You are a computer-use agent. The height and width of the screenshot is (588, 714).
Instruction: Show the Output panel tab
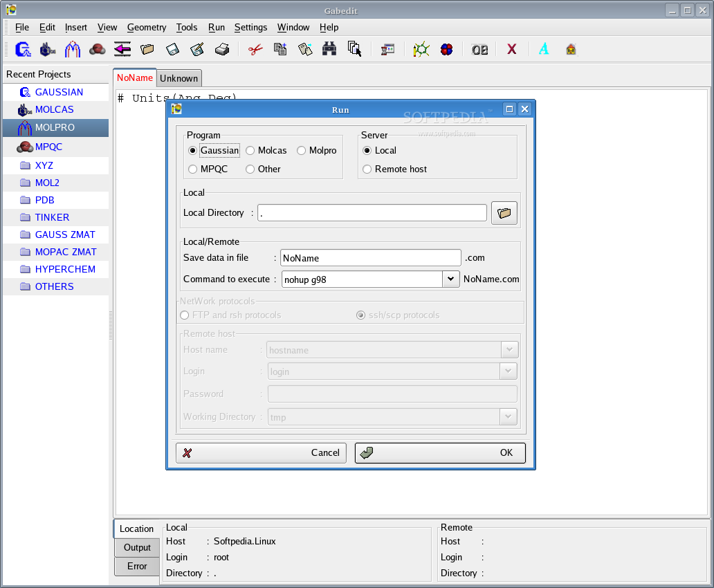point(137,547)
